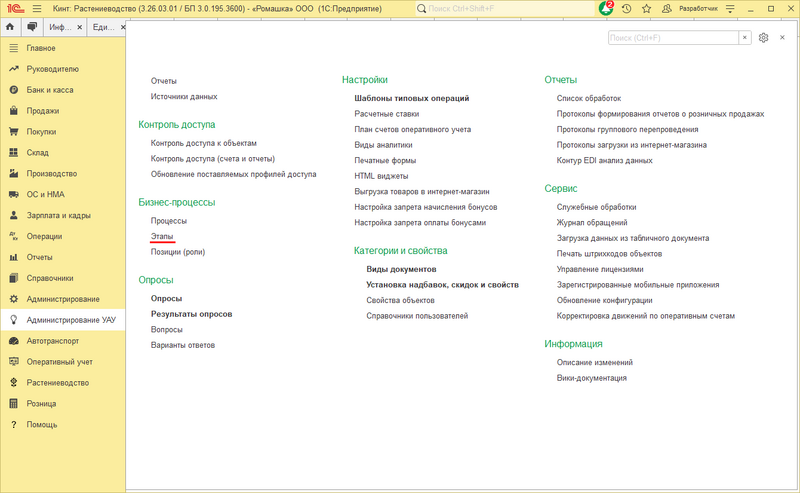800x493 pixels.
Task: Open Описание изменений link
Action: click(x=595, y=362)
